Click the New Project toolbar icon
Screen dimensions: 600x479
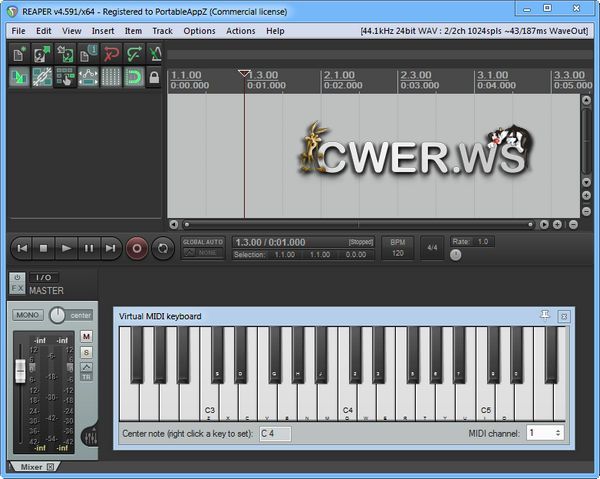(x=18, y=53)
